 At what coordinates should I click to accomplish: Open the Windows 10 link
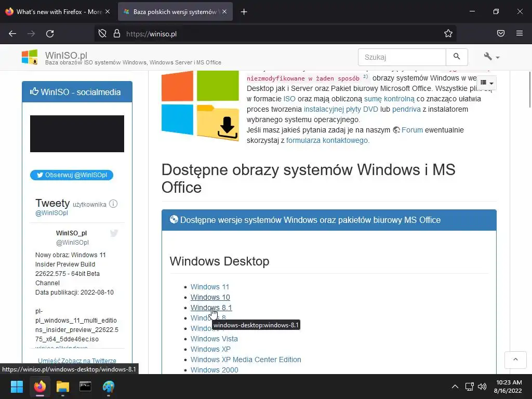[x=210, y=297]
